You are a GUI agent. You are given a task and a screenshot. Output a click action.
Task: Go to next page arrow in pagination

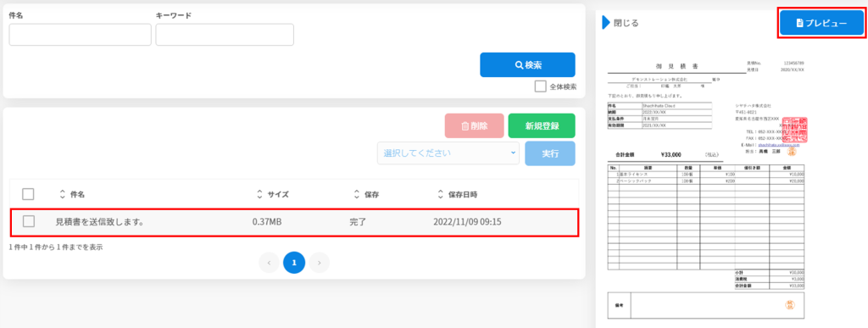tap(320, 263)
